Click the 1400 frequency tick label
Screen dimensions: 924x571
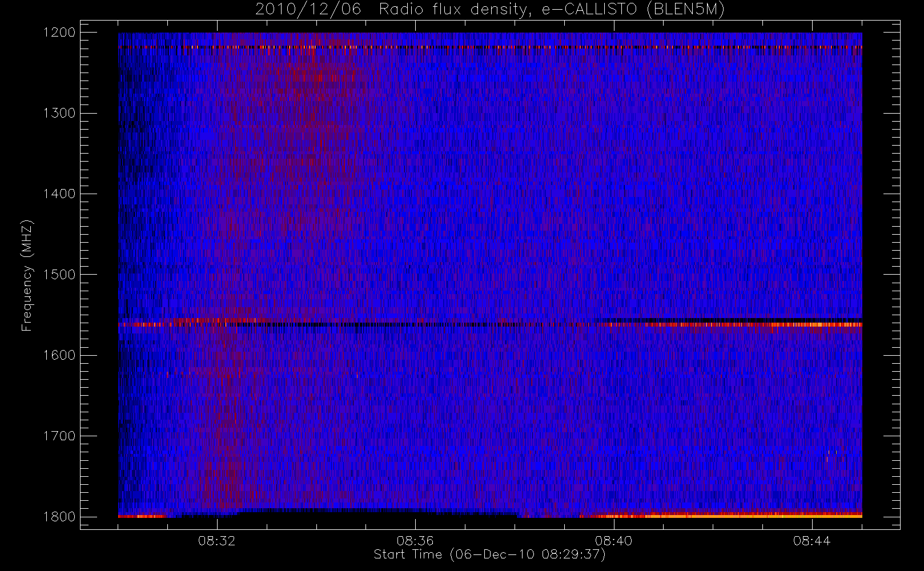click(x=59, y=194)
